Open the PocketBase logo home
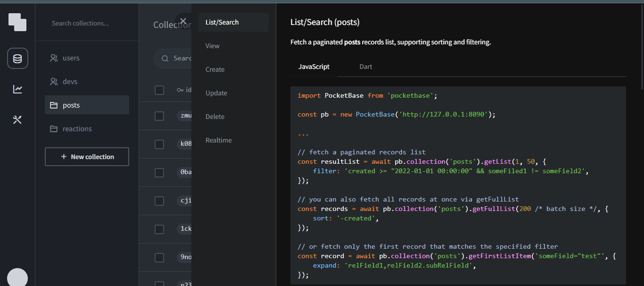This screenshot has height=286, width=644. (x=17, y=22)
